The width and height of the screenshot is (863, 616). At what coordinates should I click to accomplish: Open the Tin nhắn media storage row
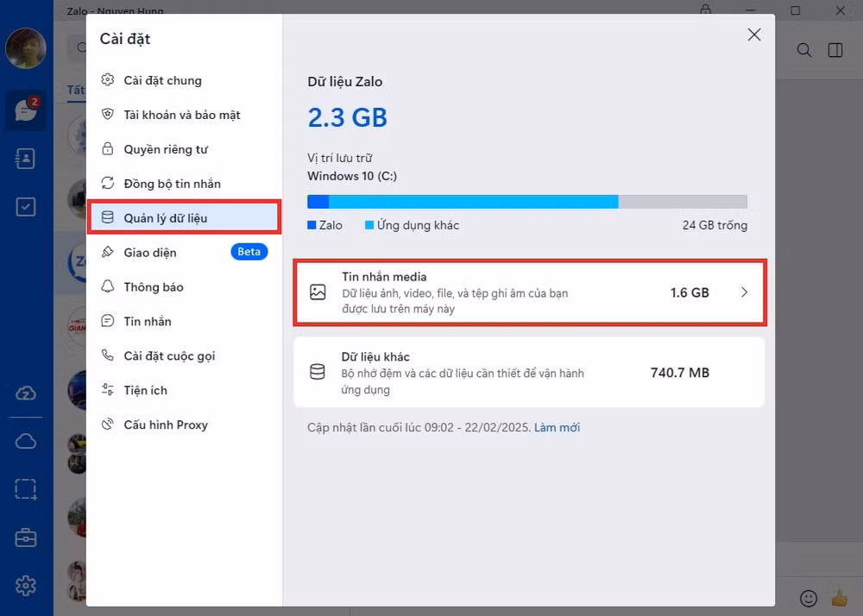point(530,292)
